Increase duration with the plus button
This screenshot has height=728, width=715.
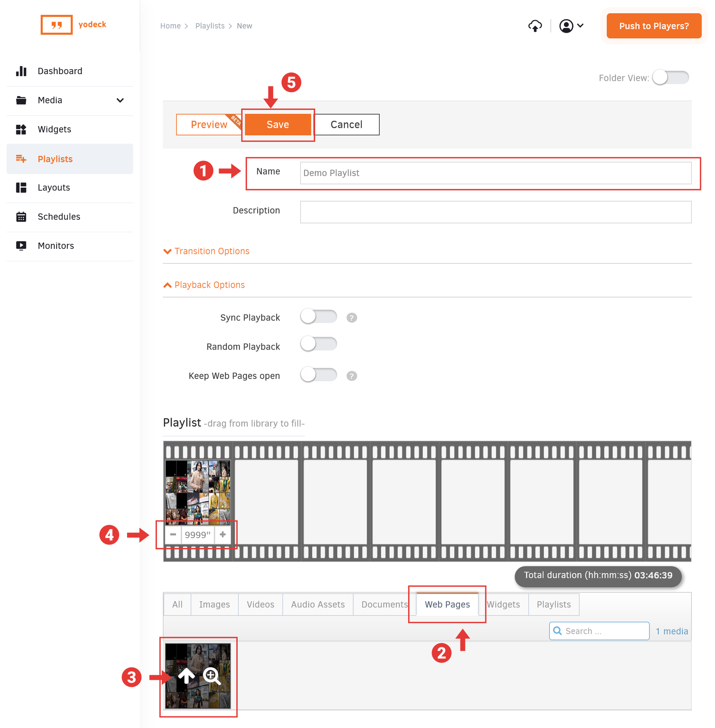(223, 535)
